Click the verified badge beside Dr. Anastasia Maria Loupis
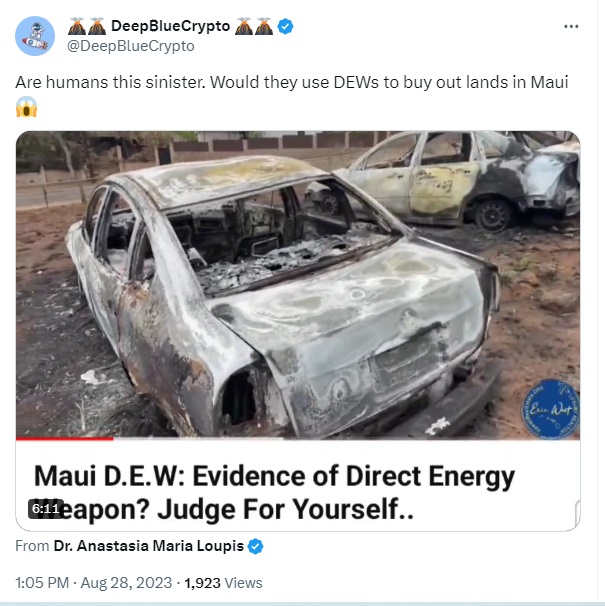 (255, 546)
